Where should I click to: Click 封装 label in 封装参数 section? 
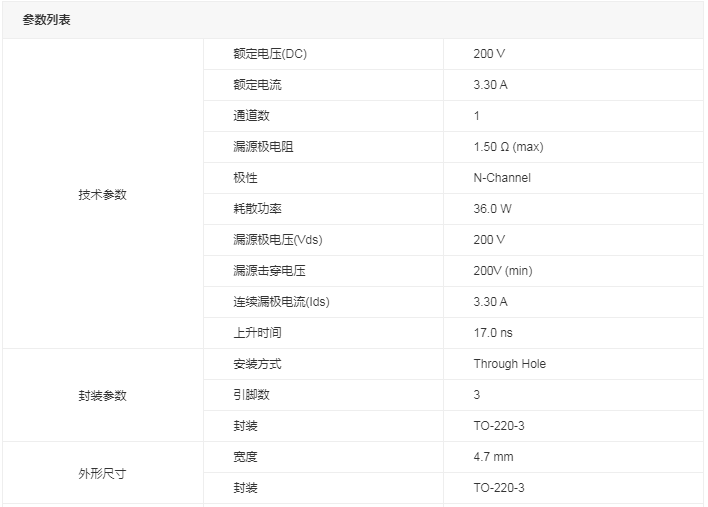tap(245, 426)
